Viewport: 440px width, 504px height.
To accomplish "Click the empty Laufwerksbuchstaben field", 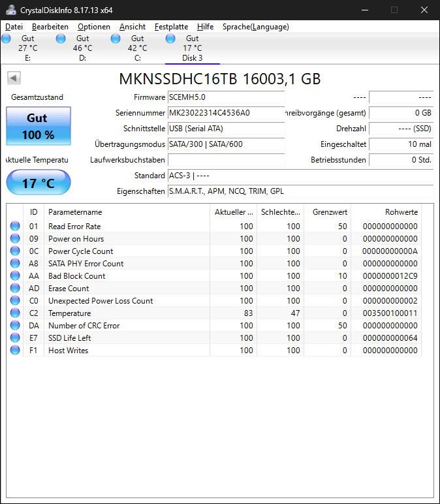I will point(227,160).
